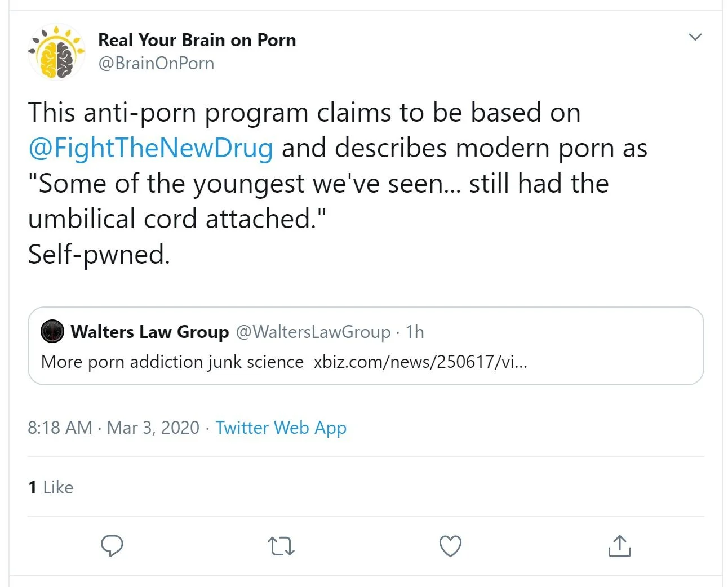728x587 pixels.
Task: Click the Walters Law Group display name
Action: [x=150, y=332]
